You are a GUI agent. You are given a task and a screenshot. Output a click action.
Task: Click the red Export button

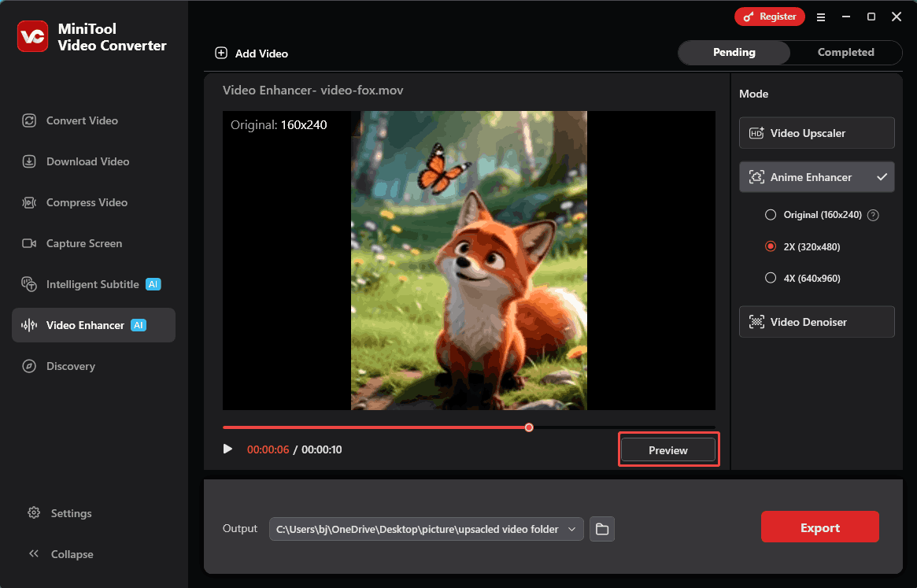click(820, 527)
